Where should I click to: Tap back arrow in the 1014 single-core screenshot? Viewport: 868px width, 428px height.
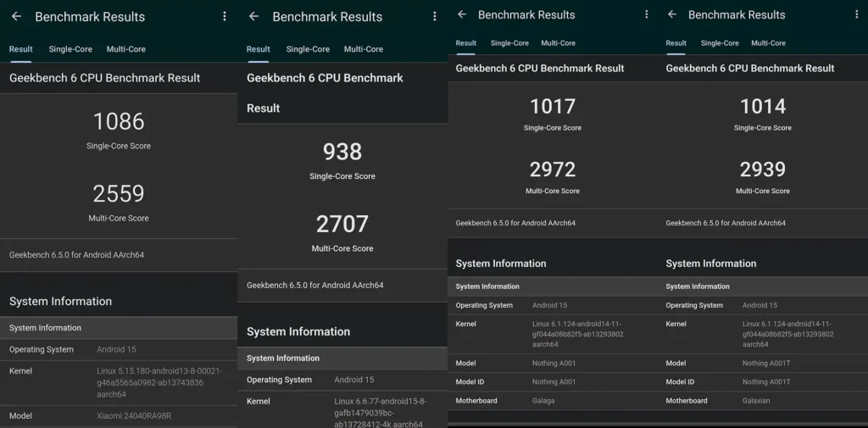coord(672,14)
